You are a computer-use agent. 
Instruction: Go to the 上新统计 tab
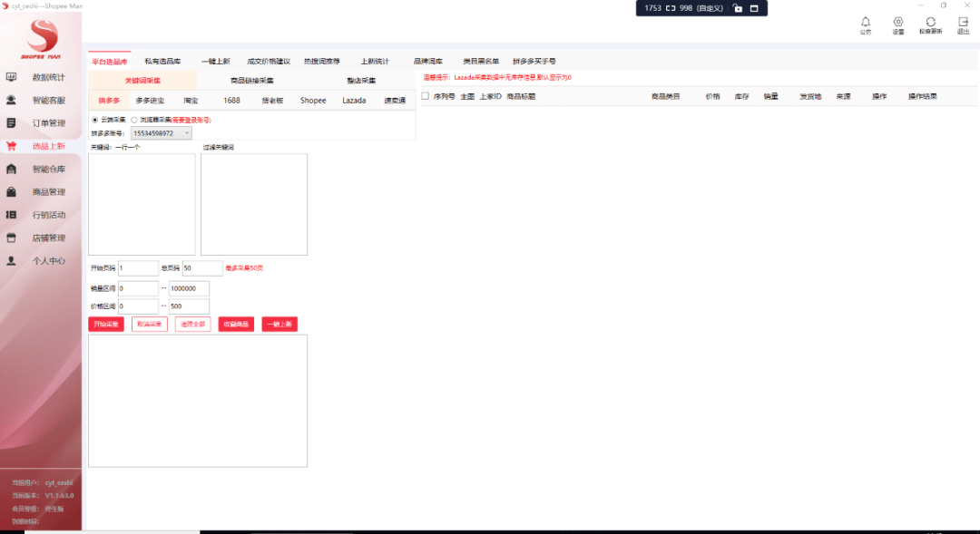[x=375, y=62]
